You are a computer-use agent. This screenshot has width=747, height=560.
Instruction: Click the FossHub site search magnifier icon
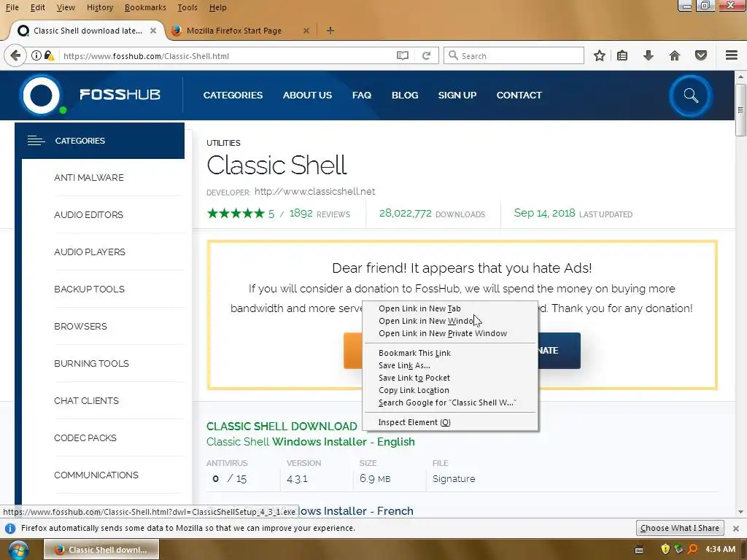coord(691,96)
